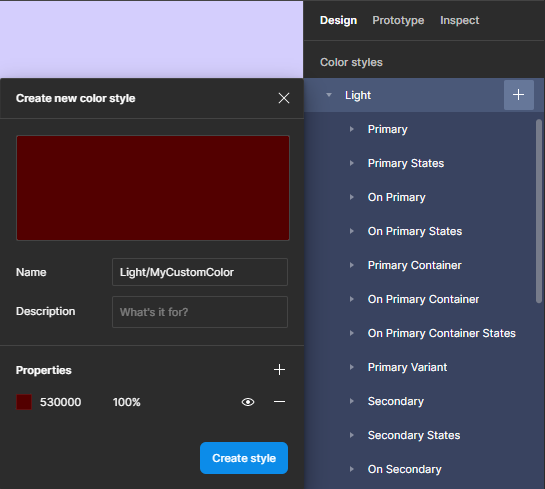Expand the On Primary Container States folder
Image resolution: width=545 pixels, height=489 pixels.
352,333
